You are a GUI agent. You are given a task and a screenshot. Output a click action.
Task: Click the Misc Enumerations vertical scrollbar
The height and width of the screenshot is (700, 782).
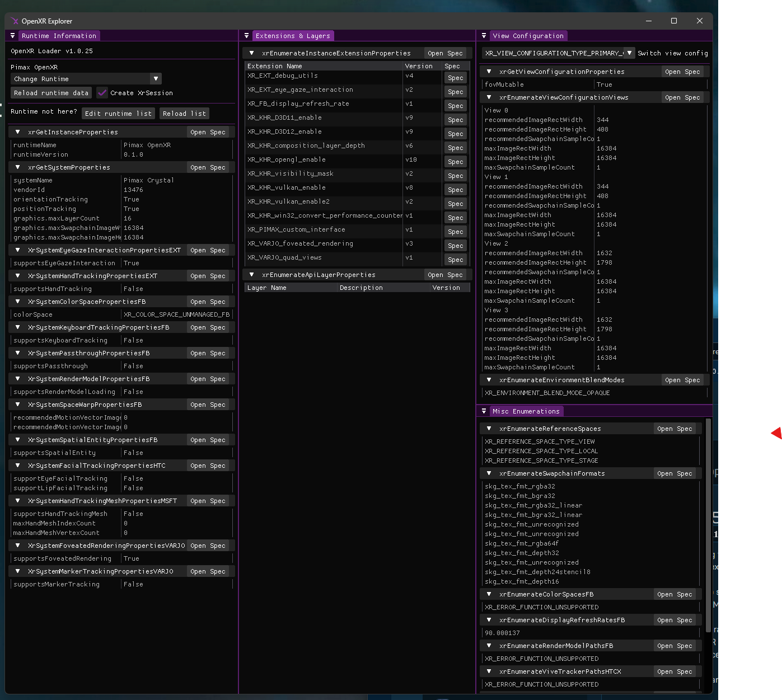pos(708,525)
